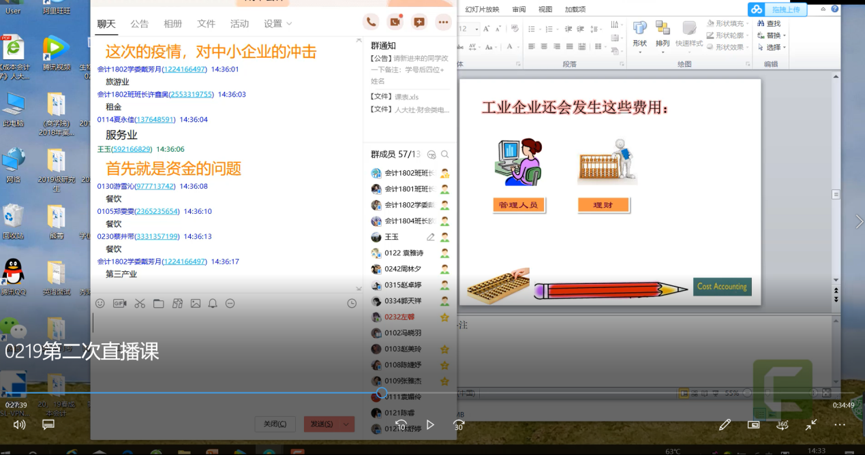
Task: Click the send image icon in chat toolbar
Action: coord(195,303)
